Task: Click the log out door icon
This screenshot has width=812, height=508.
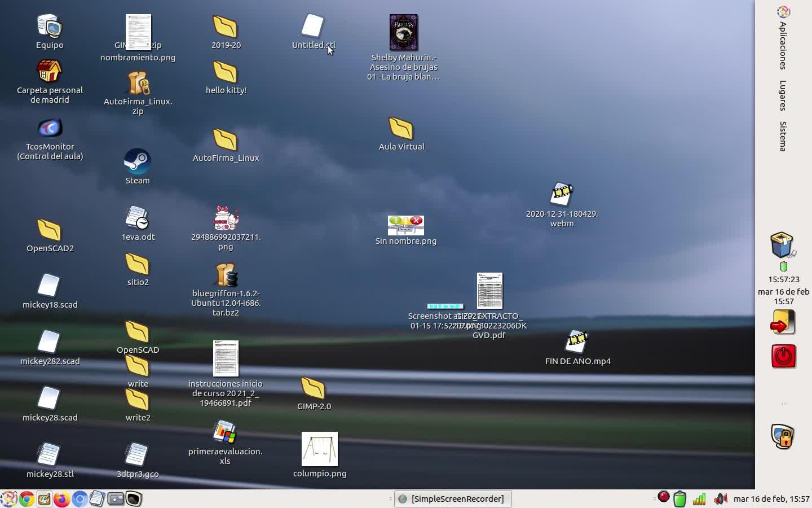Action: tap(783, 323)
